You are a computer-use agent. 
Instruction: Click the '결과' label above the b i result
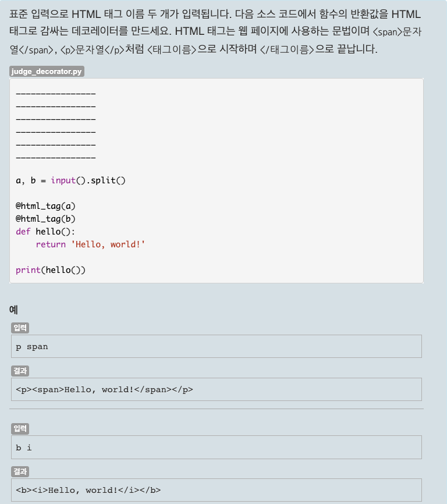pos(20,472)
